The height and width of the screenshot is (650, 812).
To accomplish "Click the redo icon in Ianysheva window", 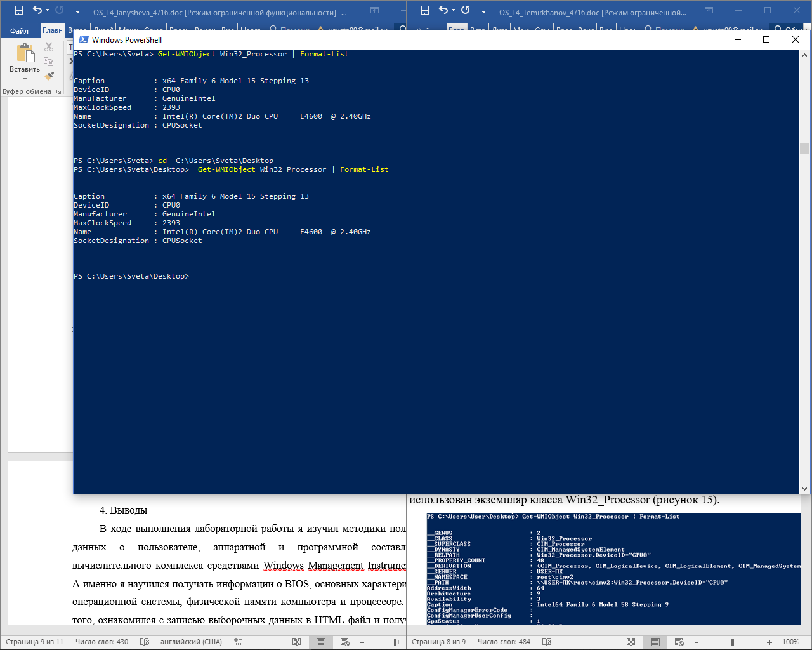I will click(60, 10).
